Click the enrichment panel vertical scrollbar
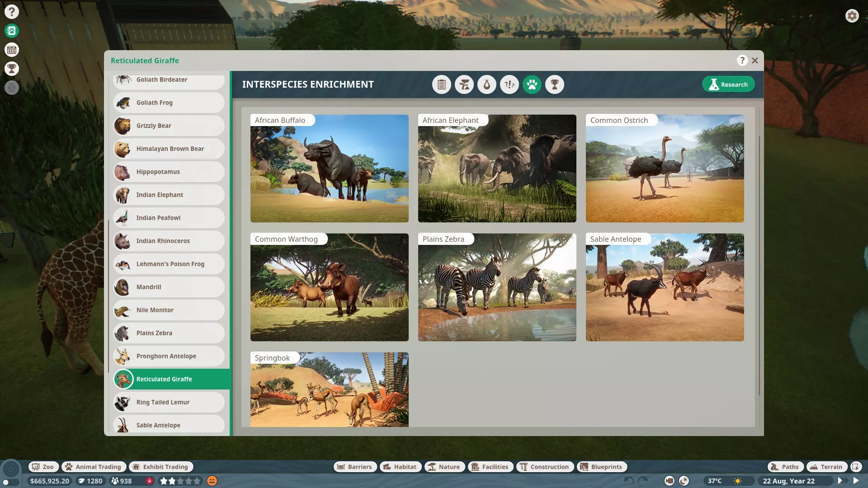 [759, 267]
